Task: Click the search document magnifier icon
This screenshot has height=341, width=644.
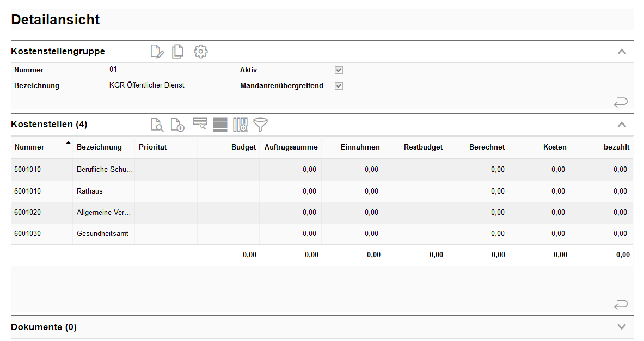Action: pos(157,125)
